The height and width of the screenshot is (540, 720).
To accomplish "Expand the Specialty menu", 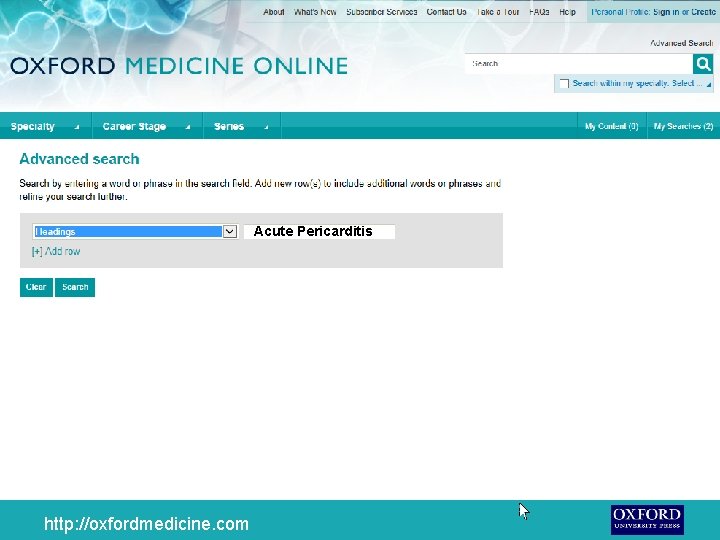I will 45,126.
